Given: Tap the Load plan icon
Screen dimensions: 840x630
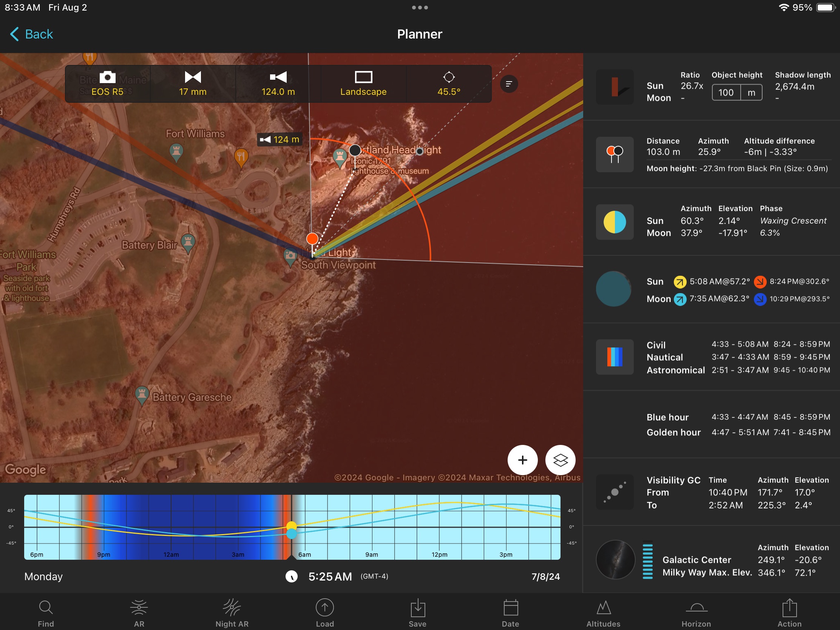Looking at the screenshot, I should [325, 613].
